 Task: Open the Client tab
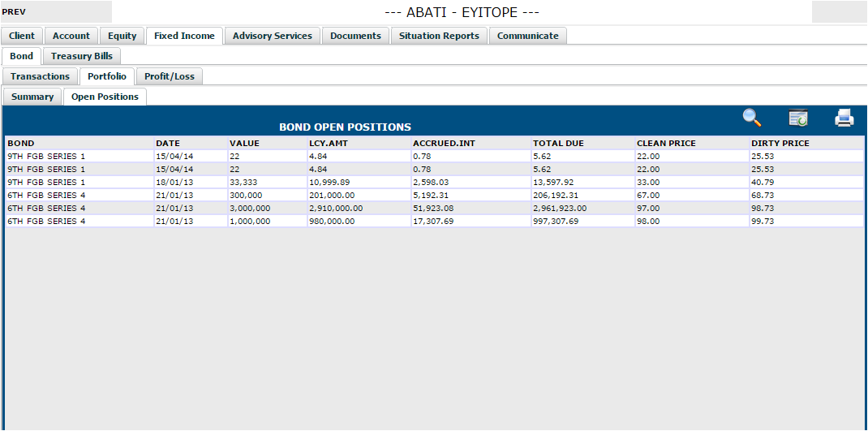(x=22, y=36)
